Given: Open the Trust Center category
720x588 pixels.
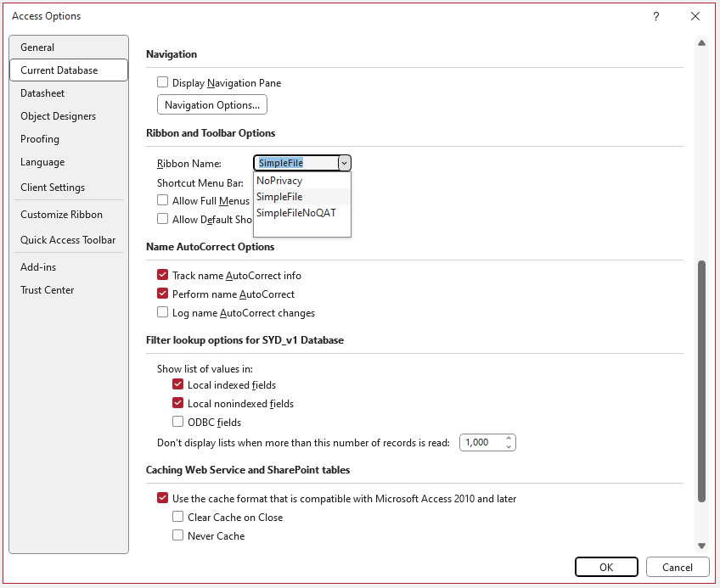Looking at the screenshot, I should coord(69,290).
